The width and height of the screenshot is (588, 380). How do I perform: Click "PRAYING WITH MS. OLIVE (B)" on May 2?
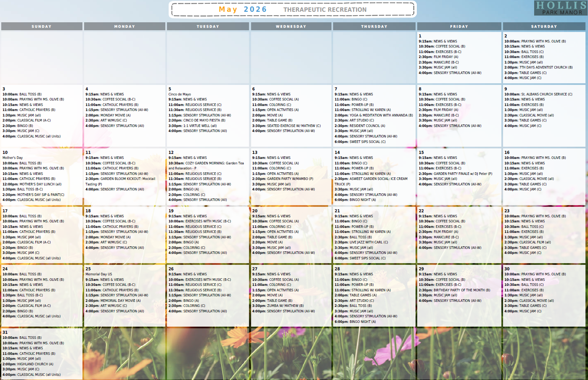(x=543, y=41)
